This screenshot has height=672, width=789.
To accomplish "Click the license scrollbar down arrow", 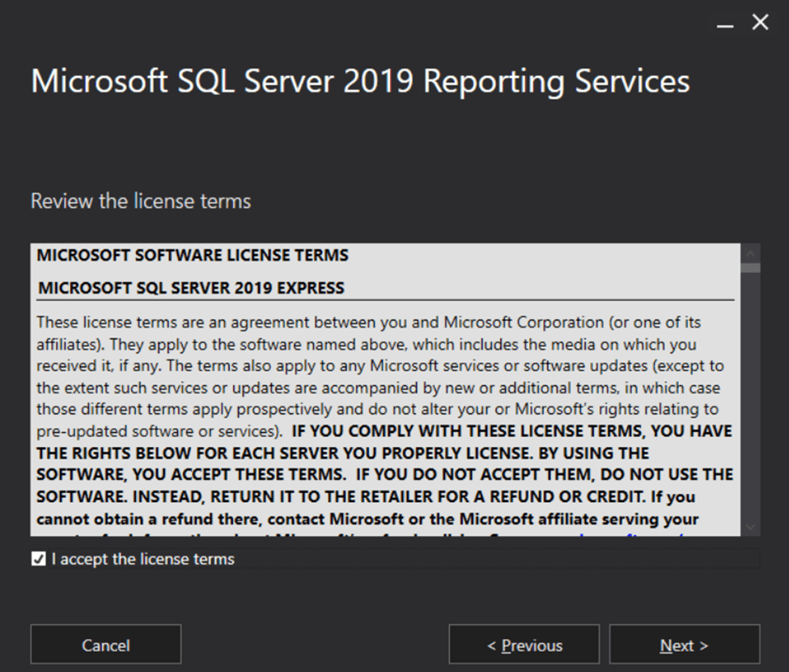I will [x=752, y=527].
